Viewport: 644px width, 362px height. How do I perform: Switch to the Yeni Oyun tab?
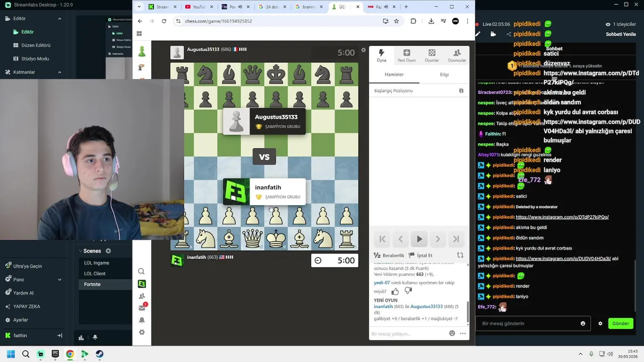(x=407, y=55)
